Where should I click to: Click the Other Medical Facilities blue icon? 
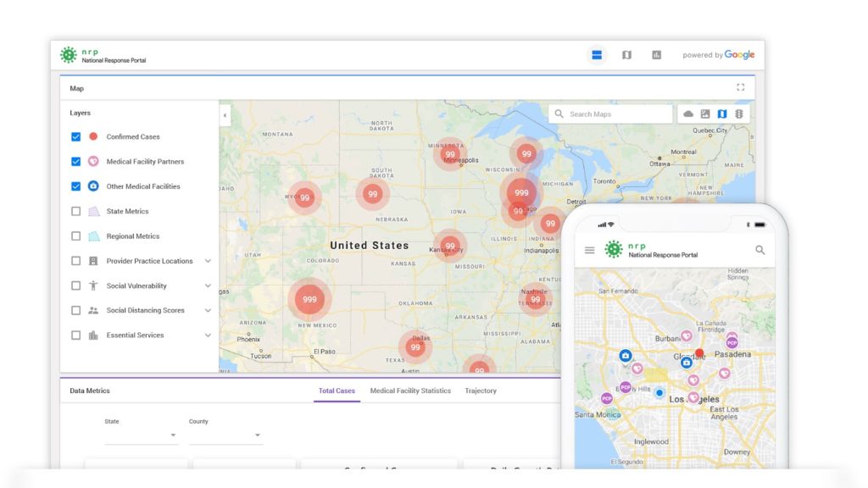pyautogui.click(x=93, y=186)
